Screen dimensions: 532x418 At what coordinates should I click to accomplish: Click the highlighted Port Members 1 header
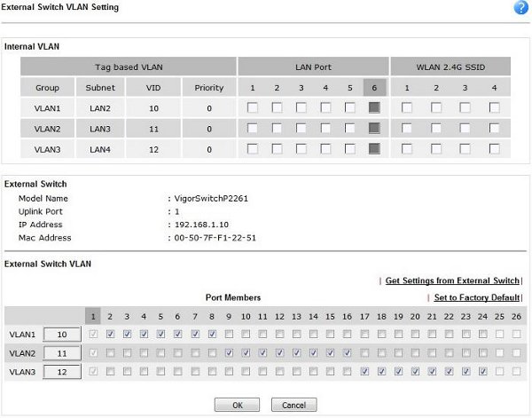(93, 317)
